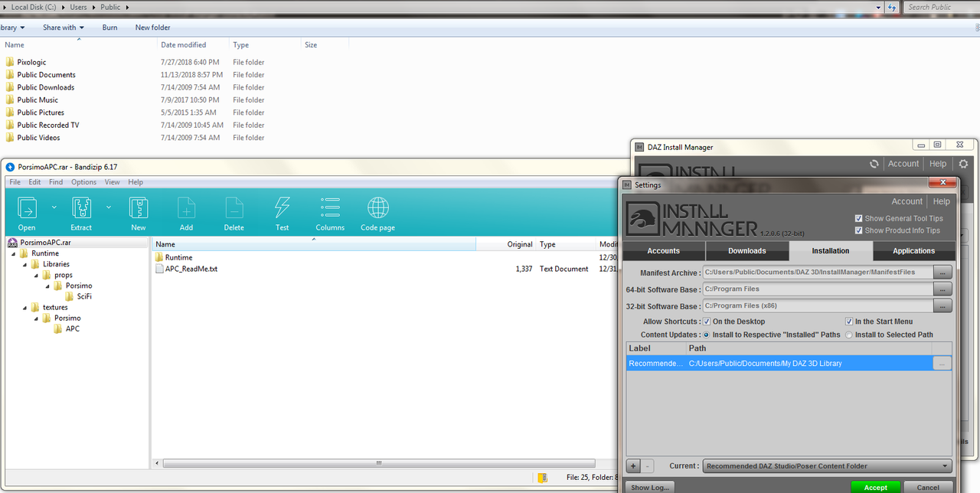Click the Test icon in Bandizip toolbar
Image resolution: width=980 pixels, height=493 pixels.
click(283, 208)
